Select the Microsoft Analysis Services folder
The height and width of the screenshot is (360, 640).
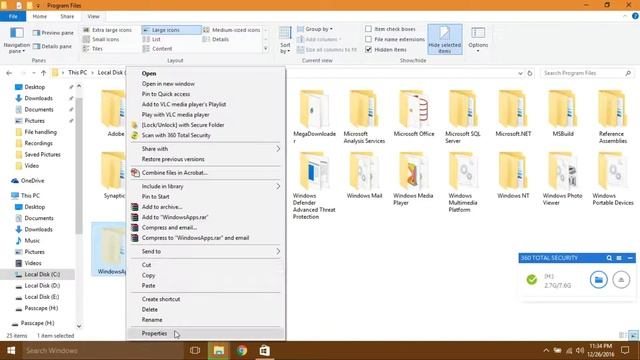click(364, 116)
